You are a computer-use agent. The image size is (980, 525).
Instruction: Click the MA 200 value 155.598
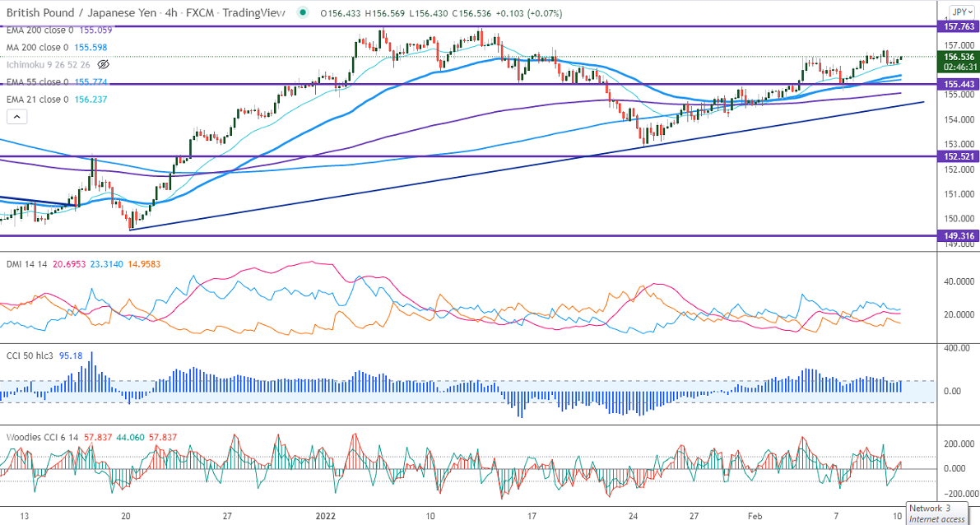tap(91, 48)
